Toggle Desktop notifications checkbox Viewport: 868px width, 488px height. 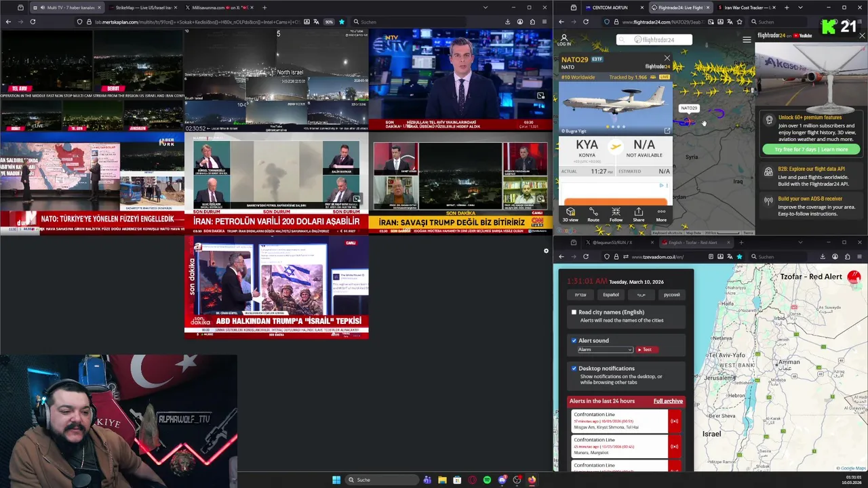[574, 369]
